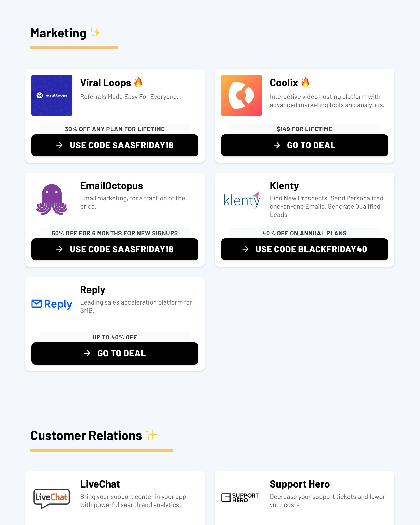Click the 30% off lifetime offer label
Image resolution: width=420 pixels, height=525 pixels.
coord(115,129)
